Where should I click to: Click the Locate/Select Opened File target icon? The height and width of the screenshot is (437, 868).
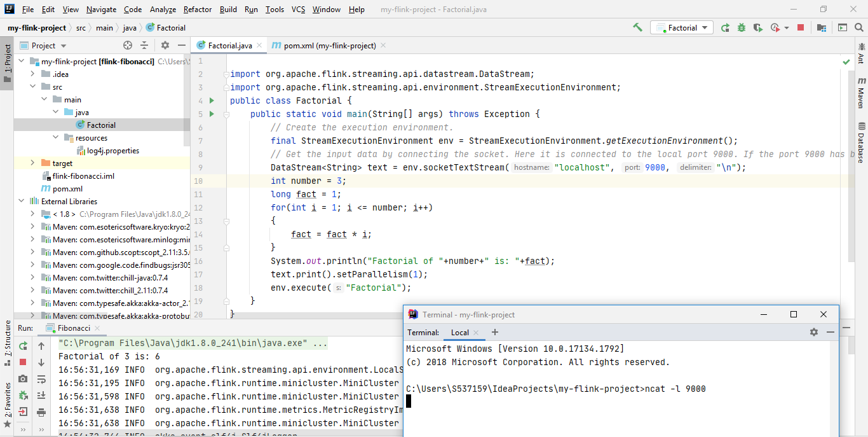click(128, 45)
